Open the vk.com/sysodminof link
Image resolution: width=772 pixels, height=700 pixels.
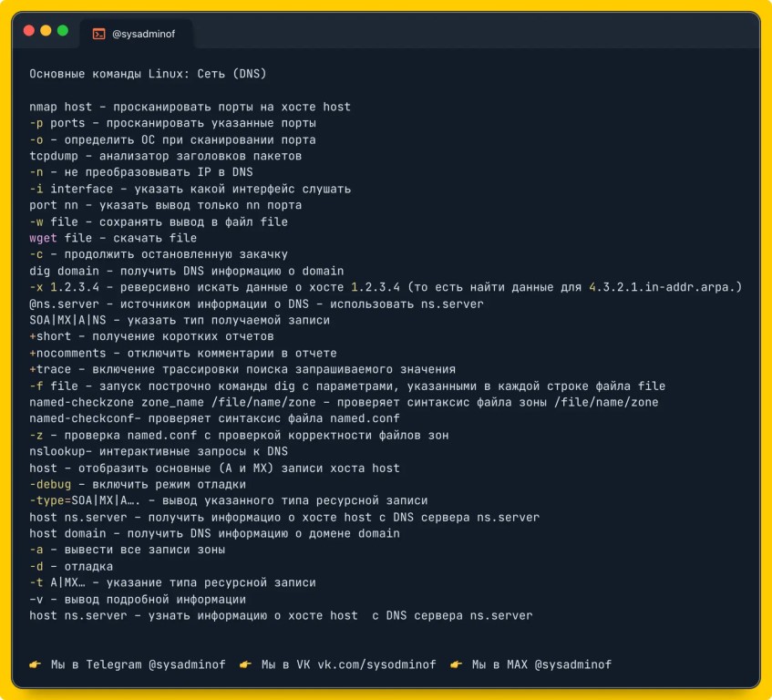(x=376, y=664)
